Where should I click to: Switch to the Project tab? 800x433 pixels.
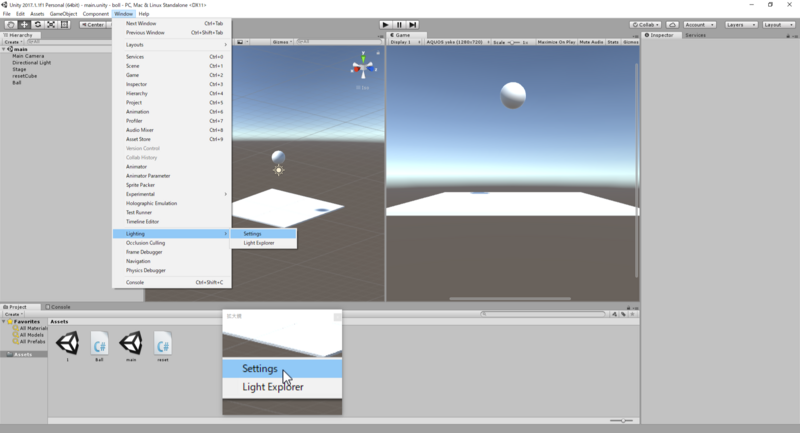click(18, 307)
